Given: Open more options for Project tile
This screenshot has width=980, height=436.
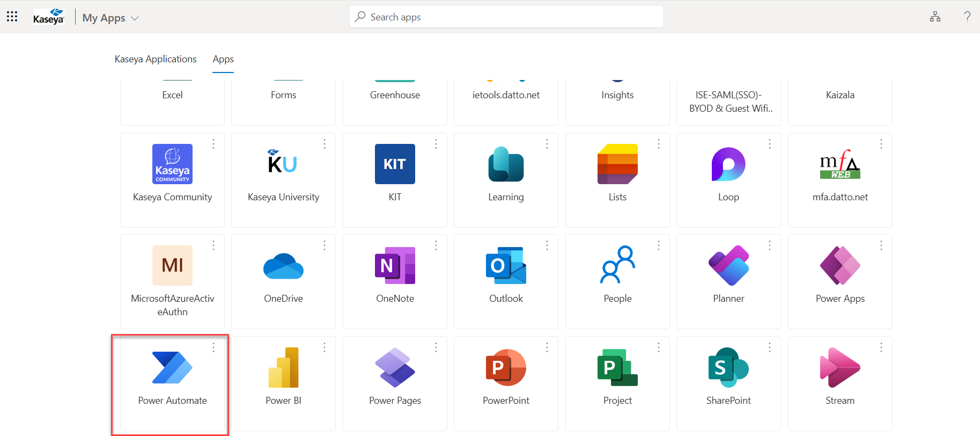Looking at the screenshot, I should coord(659,347).
